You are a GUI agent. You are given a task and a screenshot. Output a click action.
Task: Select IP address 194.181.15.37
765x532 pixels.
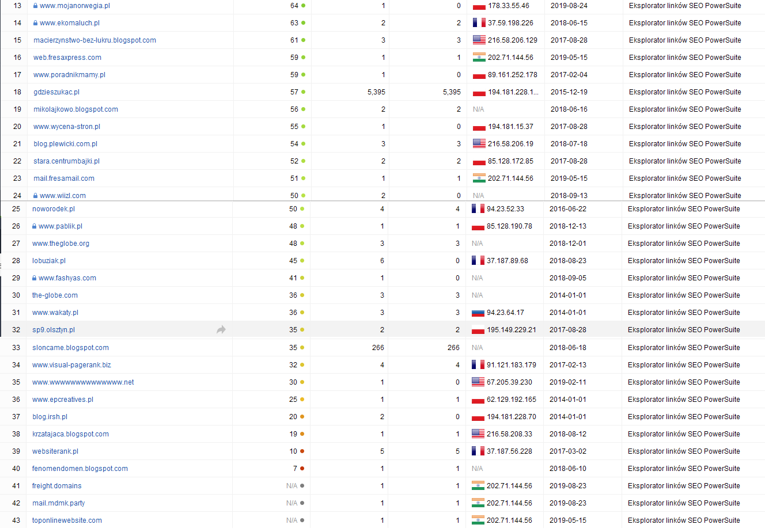[511, 127]
